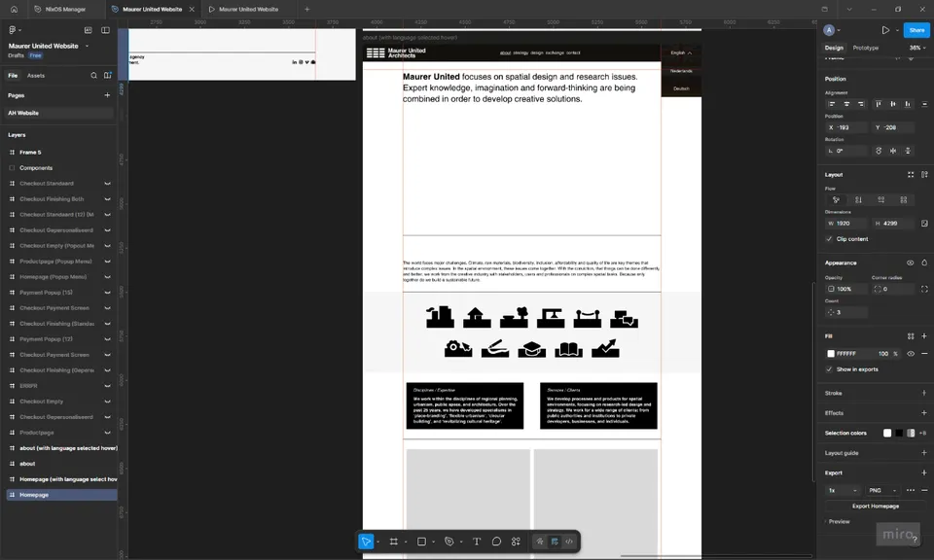The height and width of the screenshot is (560, 934).
Task: Switch to Dev Mode code toggle
Action: (569, 542)
